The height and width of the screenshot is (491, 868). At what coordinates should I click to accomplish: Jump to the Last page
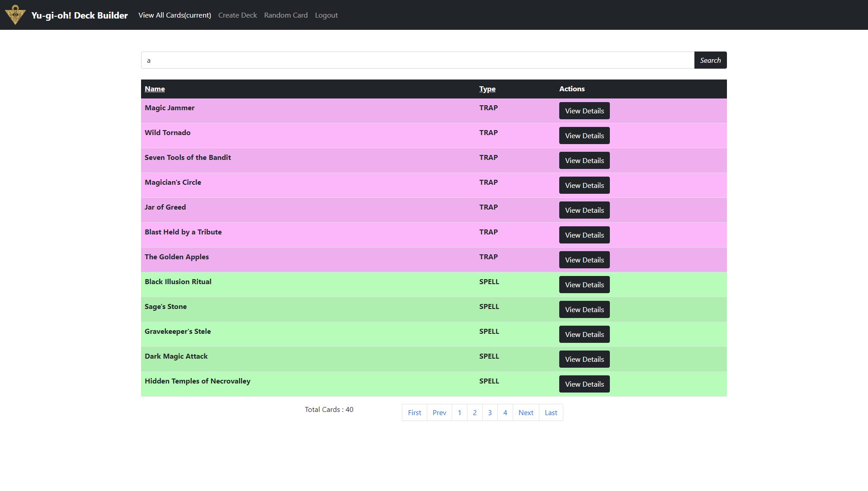(x=551, y=412)
